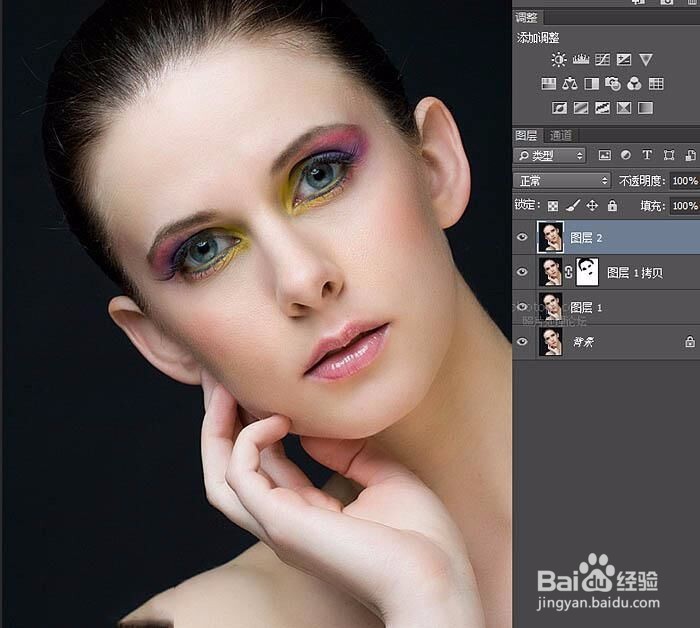Image resolution: width=700 pixels, height=628 pixels.
Task: Click the 填充 100% value field
Action: click(685, 206)
